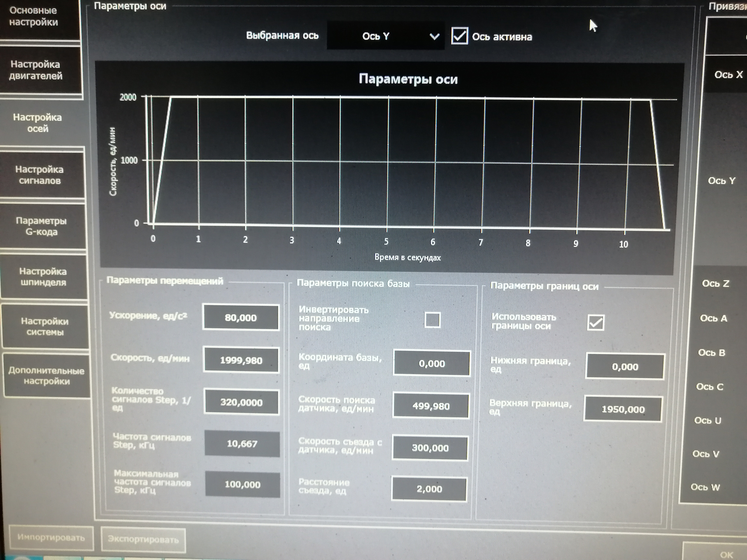The height and width of the screenshot is (560, 747).
Task: Open Параметры G-кода tab
Action: tap(41, 226)
